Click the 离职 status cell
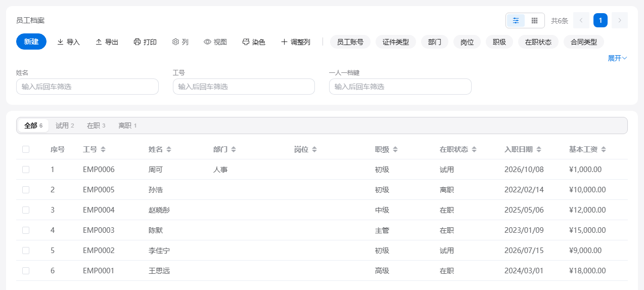The image size is (644, 290). tap(447, 190)
